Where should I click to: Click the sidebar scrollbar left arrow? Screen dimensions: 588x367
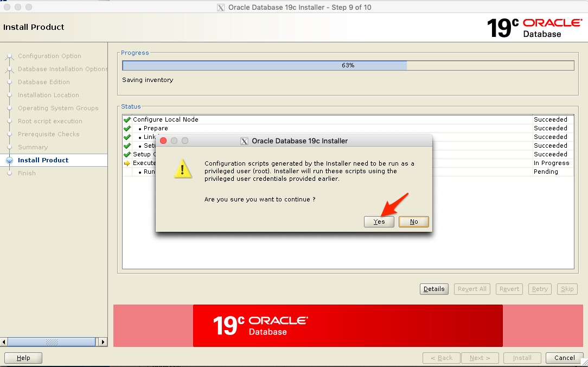tap(4, 342)
